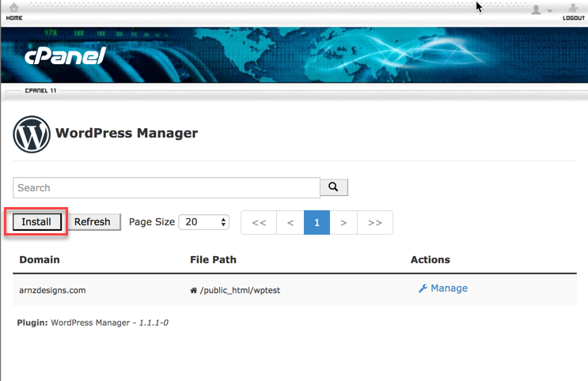588x381 pixels.
Task: Jump to first page with << button
Action: click(259, 223)
